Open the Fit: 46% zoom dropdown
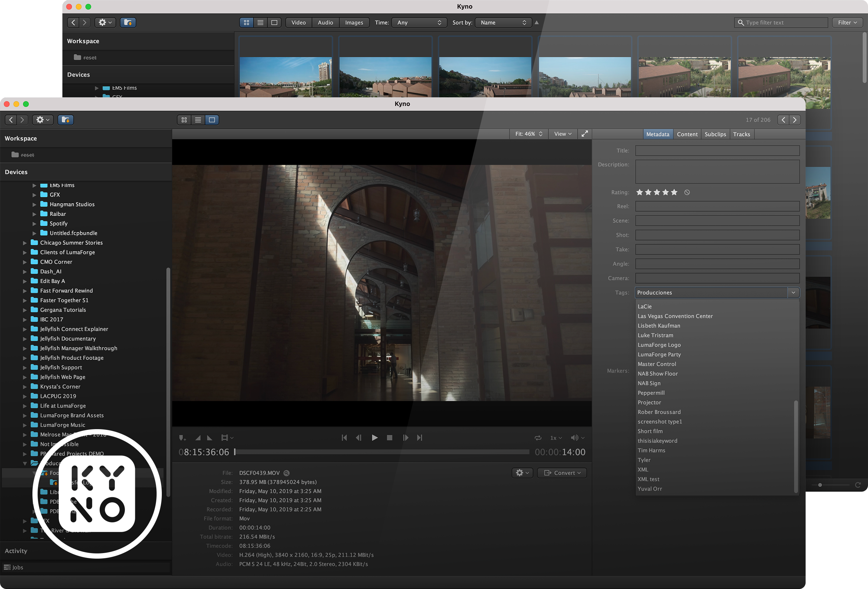The height and width of the screenshot is (589, 868). (529, 134)
